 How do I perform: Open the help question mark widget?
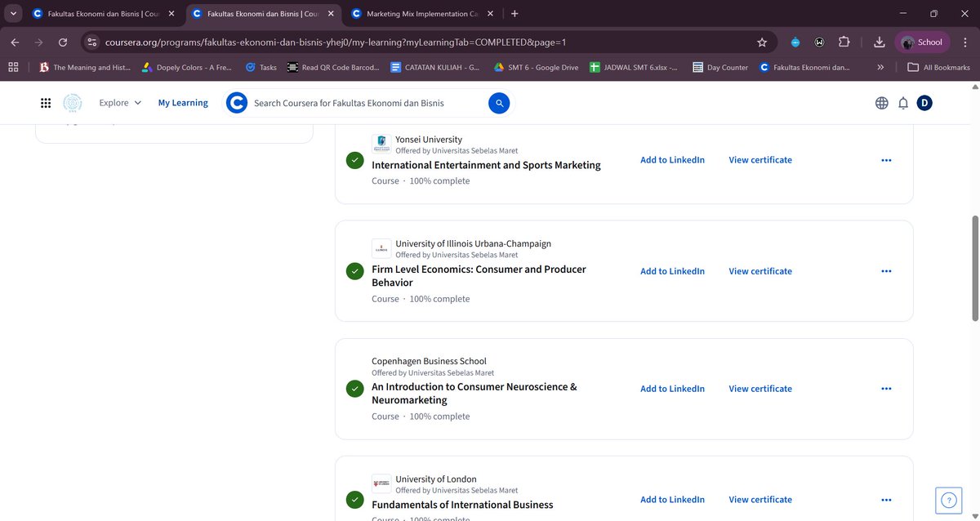(x=948, y=501)
